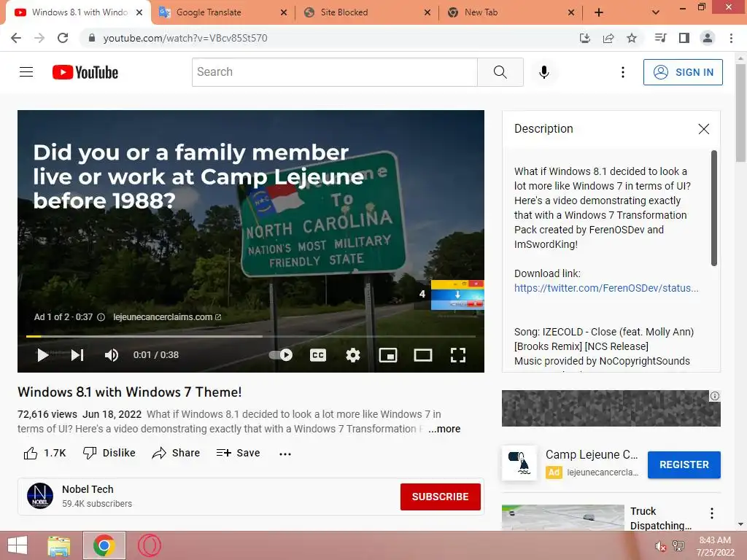This screenshot has height=560, width=747.
Task: Open the Camp Lejeune ad logo
Action: tap(519, 463)
